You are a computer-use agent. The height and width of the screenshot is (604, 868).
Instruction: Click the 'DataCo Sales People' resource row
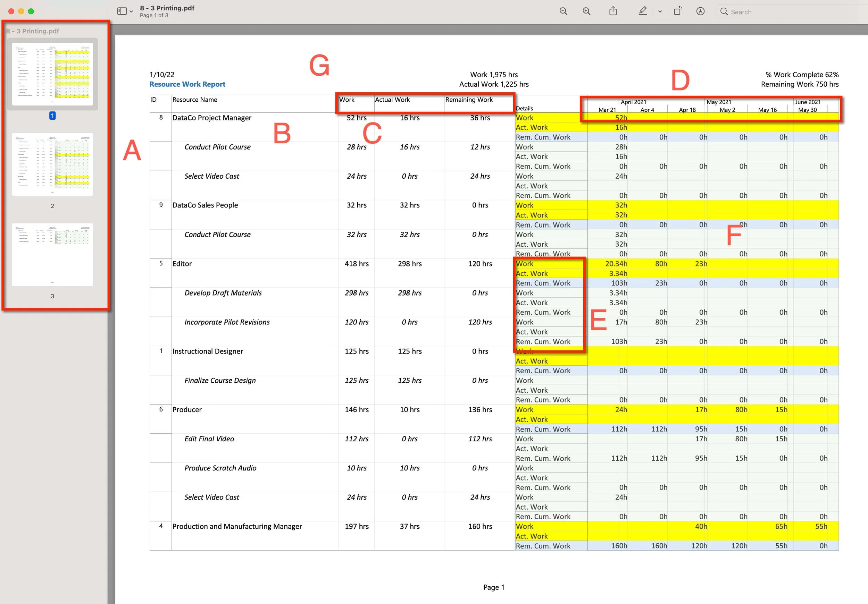point(205,205)
